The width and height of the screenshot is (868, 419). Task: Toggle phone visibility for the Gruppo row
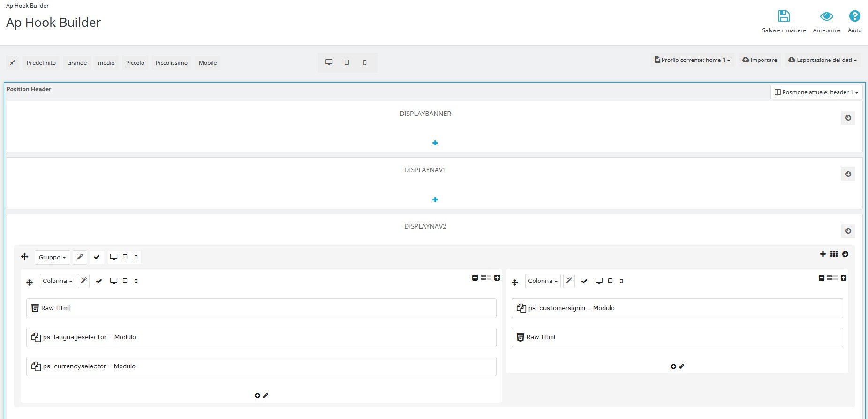(x=136, y=257)
